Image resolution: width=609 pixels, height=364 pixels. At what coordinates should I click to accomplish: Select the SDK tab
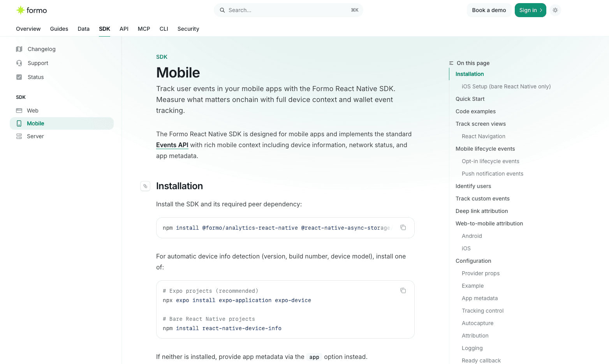point(104,29)
